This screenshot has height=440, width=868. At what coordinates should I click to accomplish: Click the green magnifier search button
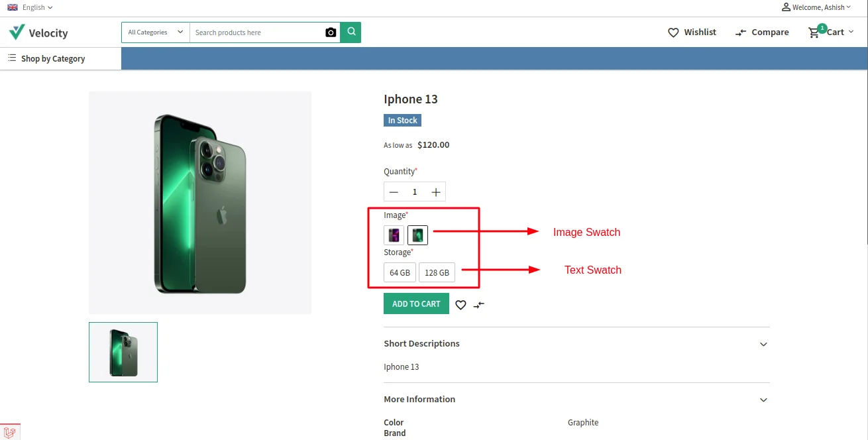(351, 32)
